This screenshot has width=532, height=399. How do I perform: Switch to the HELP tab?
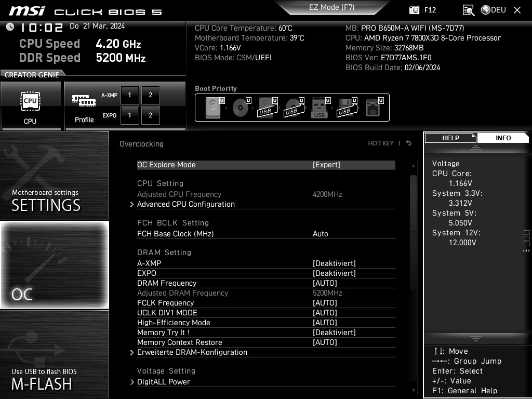[450, 138]
